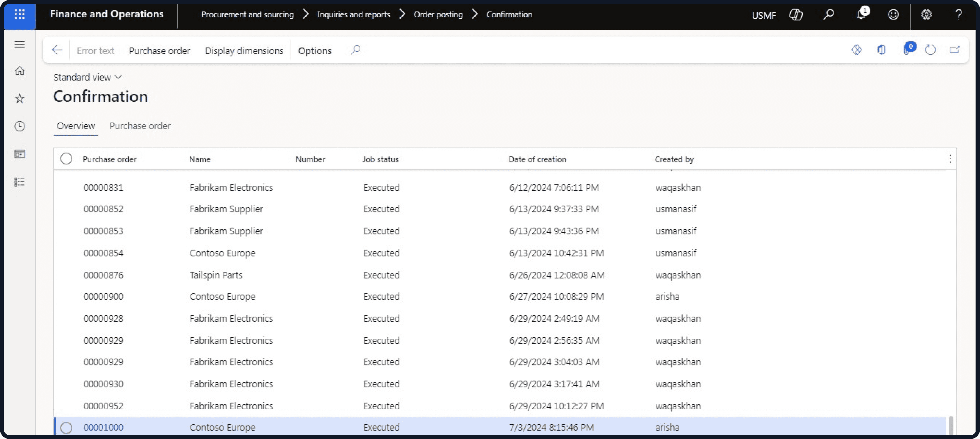Click date 6/29/2024 2:49:19 AM
980x439 pixels.
pos(554,318)
